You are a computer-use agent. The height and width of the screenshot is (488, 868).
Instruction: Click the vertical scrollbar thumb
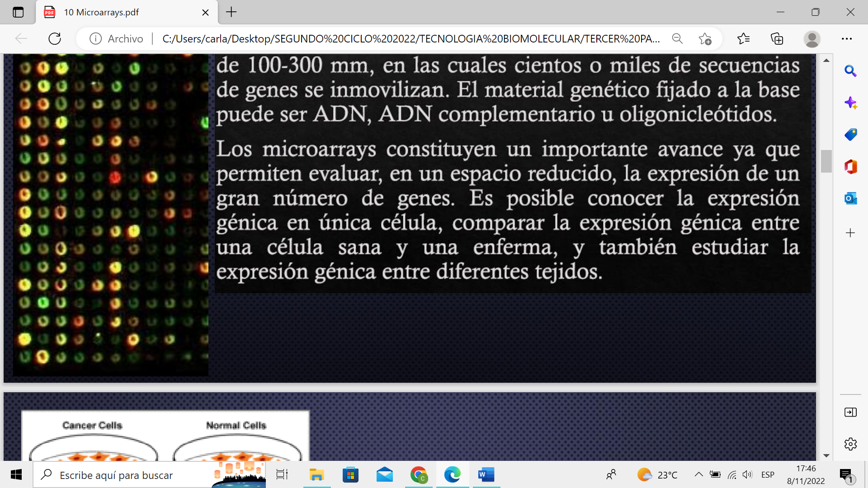pyautogui.click(x=826, y=161)
